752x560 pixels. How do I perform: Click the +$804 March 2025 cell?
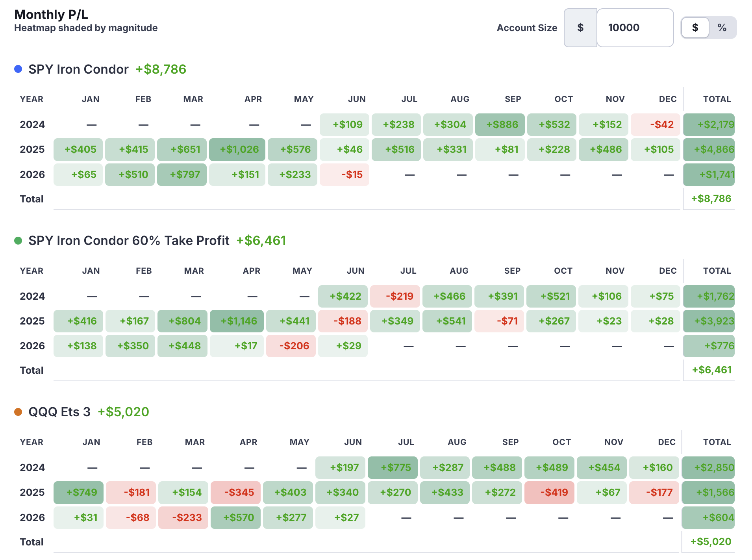182,321
